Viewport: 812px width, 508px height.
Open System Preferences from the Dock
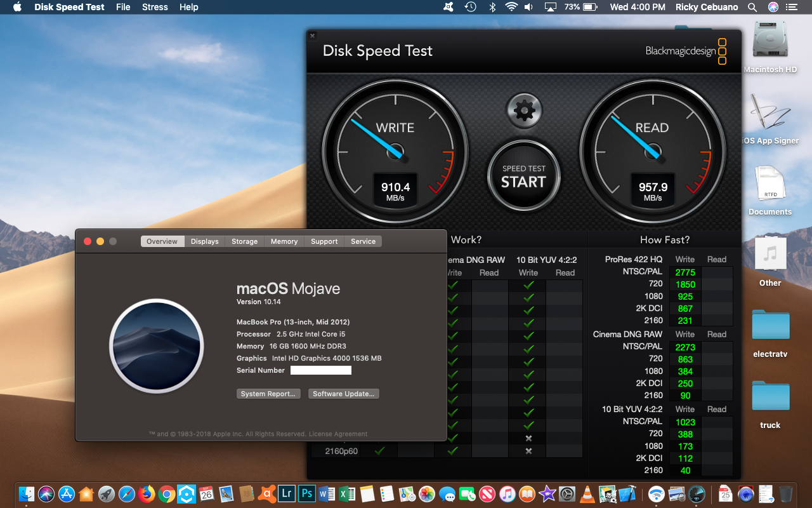click(567, 493)
